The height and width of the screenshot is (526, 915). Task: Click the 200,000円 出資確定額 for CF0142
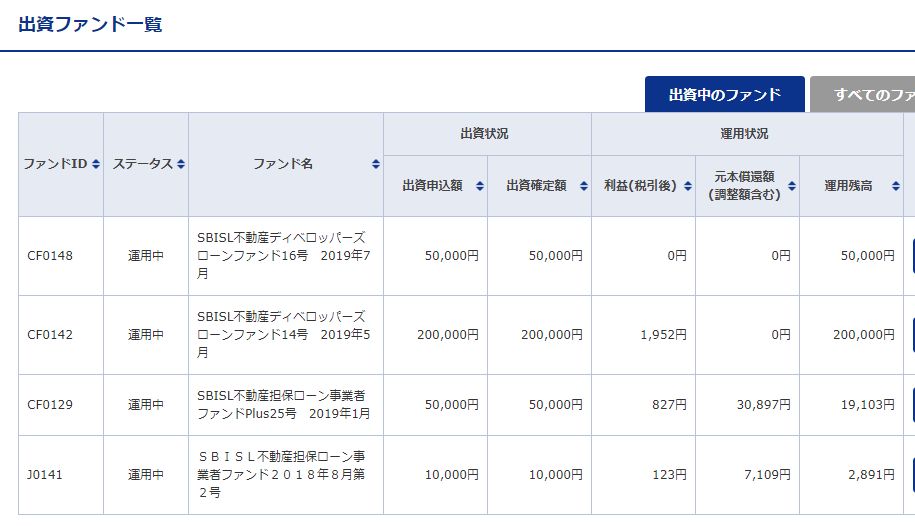point(552,335)
